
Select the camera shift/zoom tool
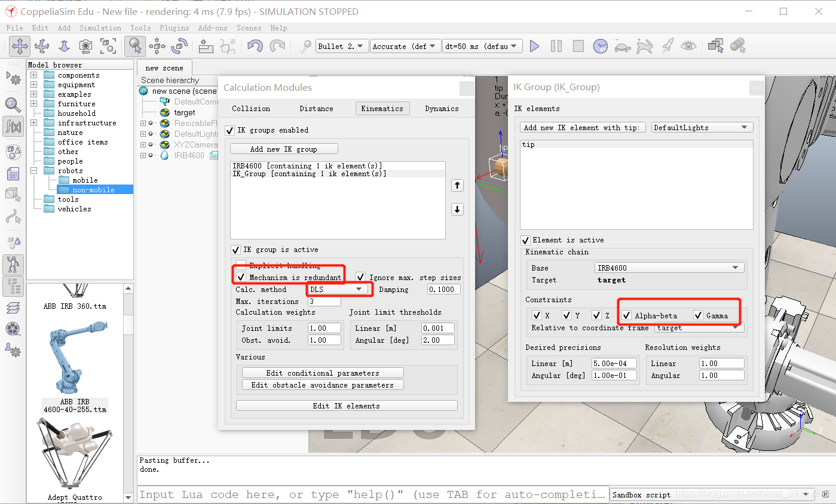pos(64,46)
